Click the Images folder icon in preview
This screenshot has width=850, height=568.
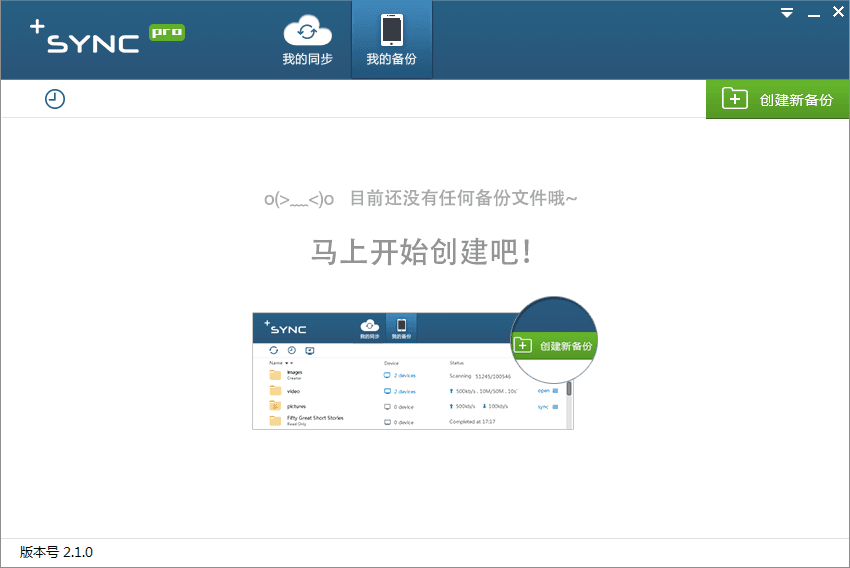pos(275,375)
